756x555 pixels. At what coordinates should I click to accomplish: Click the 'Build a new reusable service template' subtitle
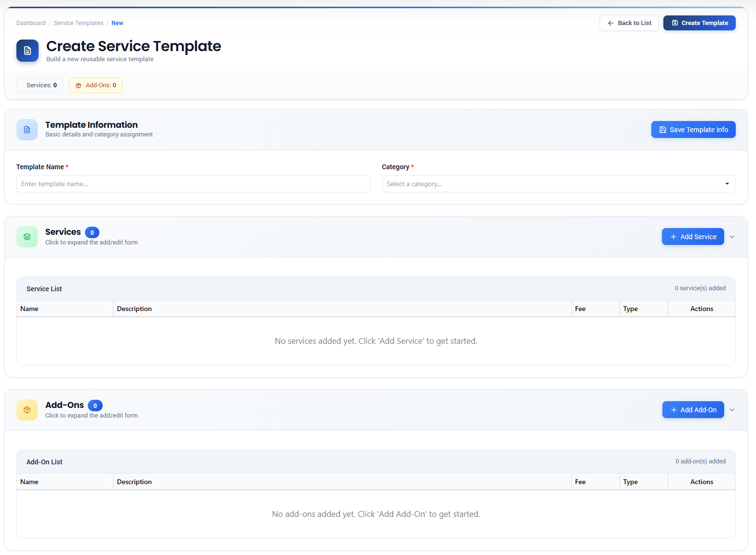coord(100,59)
